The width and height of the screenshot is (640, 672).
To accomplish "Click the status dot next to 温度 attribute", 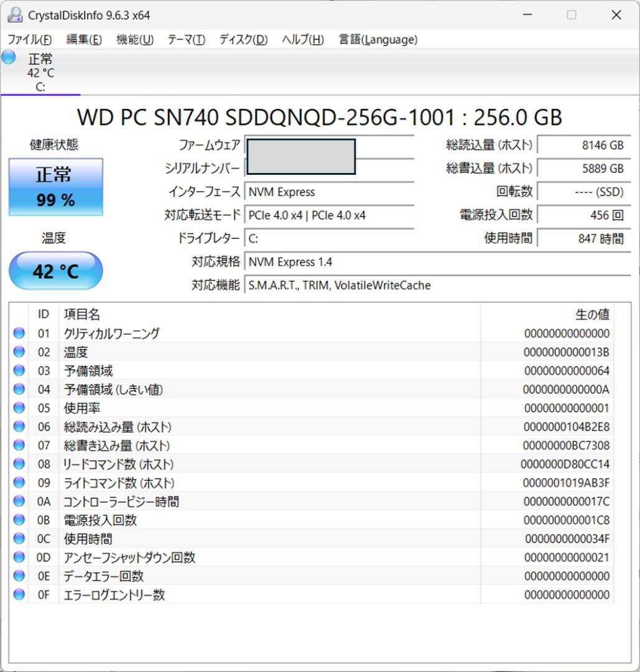I will click(x=19, y=352).
